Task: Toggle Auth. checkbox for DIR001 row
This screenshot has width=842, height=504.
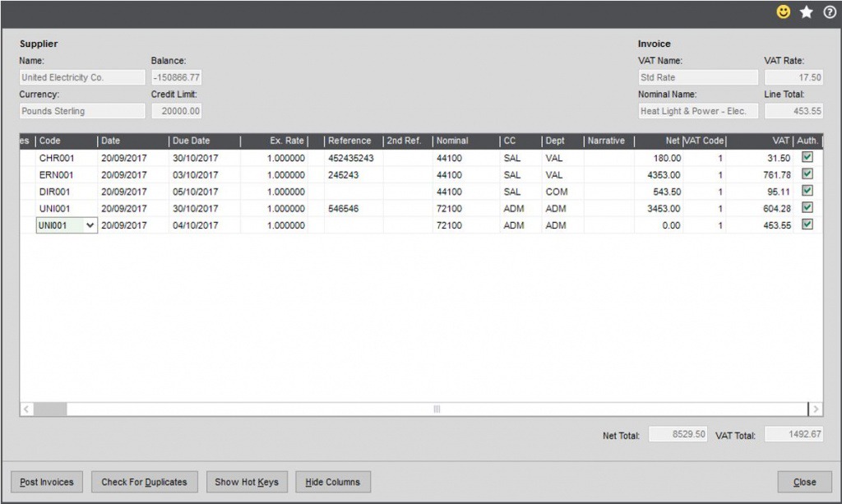Action: [x=807, y=191]
